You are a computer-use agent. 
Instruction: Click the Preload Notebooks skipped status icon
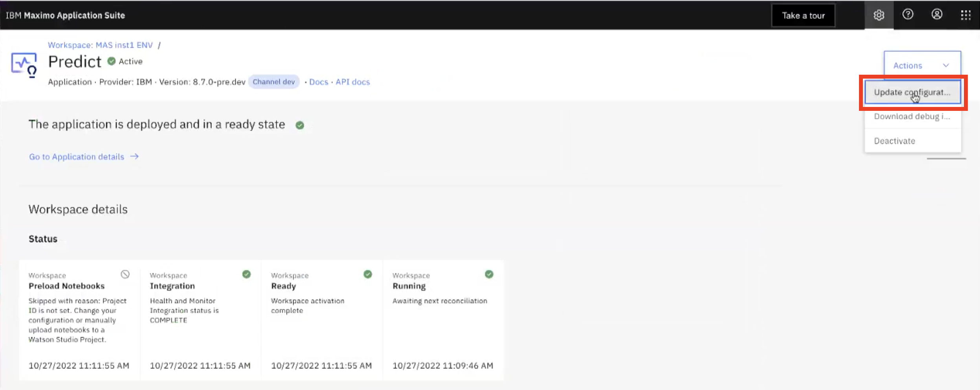[x=125, y=274]
